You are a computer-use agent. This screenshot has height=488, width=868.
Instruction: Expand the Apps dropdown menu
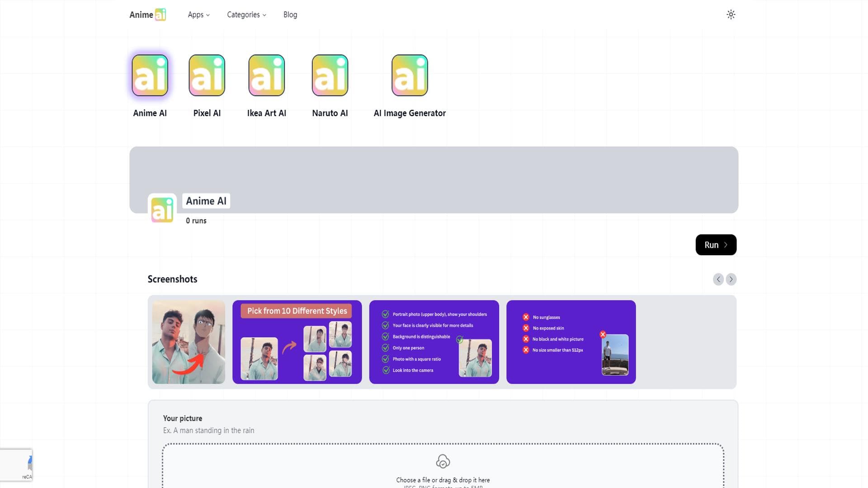[198, 14]
